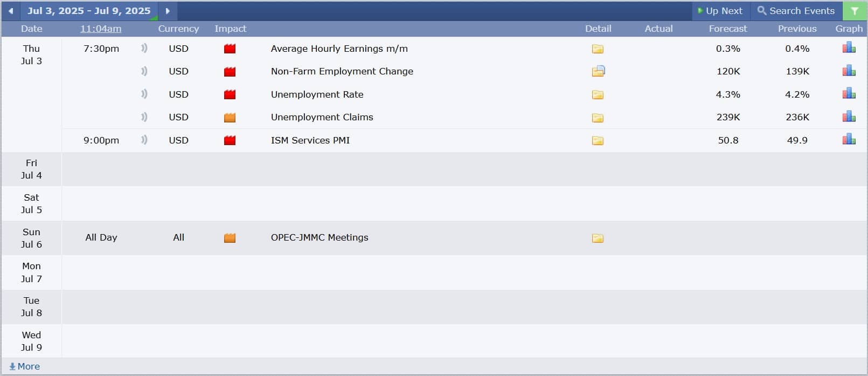This screenshot has height=376, width=868.
Task: Toggle sound alert for Average Hourly Earnings
Action: 144,48
